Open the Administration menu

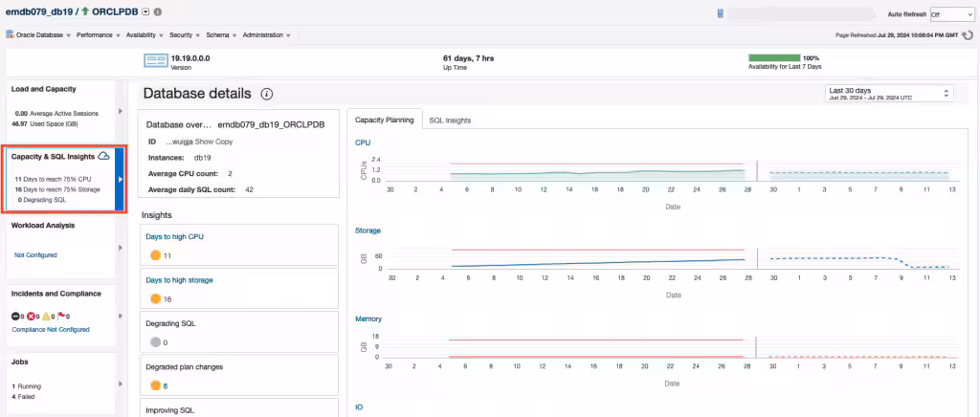(x=266, y=35)
